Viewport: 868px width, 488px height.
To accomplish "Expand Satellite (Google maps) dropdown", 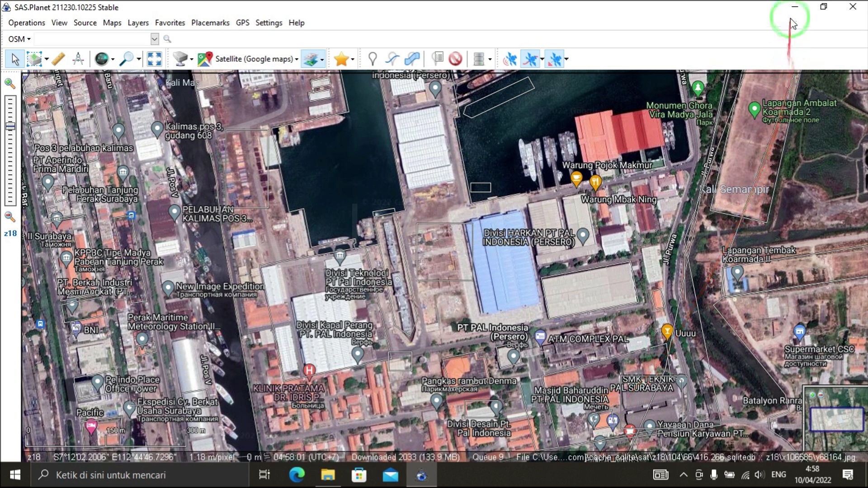I will (297, 59).
